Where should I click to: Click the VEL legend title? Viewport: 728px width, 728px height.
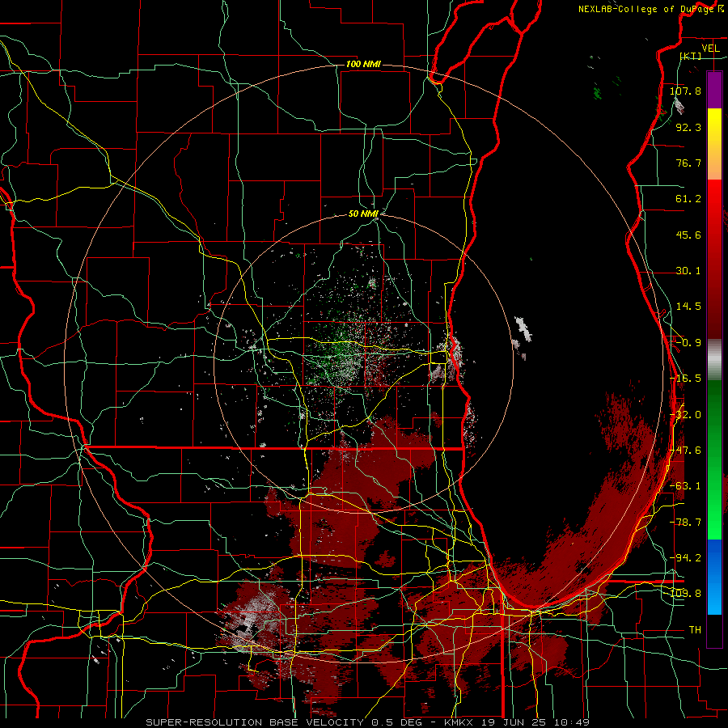point(710,49)
